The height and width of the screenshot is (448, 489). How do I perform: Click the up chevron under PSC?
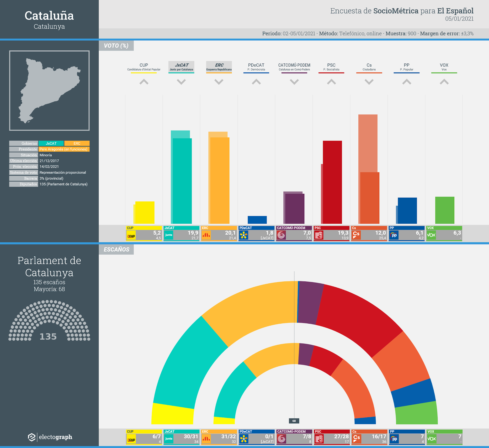(331, 82)
